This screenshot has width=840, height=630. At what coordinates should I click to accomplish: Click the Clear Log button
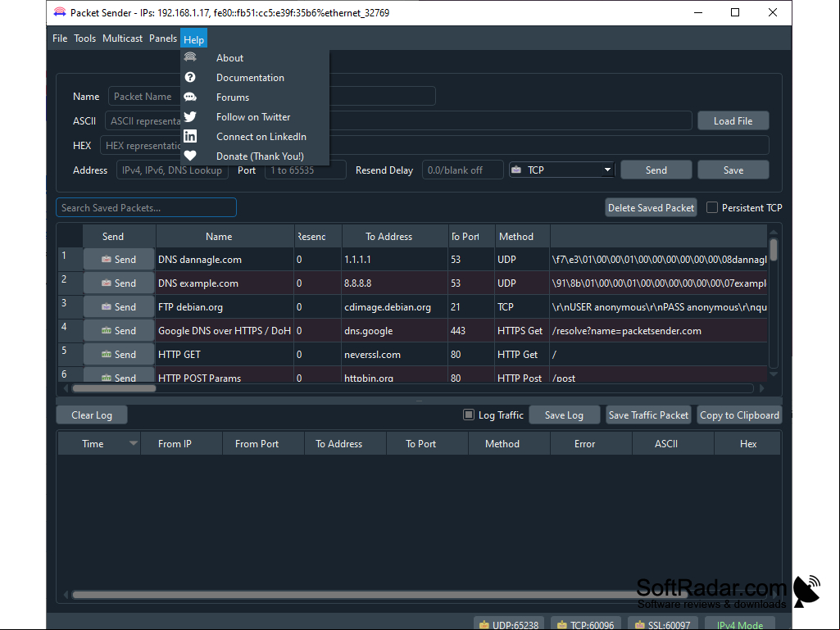[x=92, y=415]
